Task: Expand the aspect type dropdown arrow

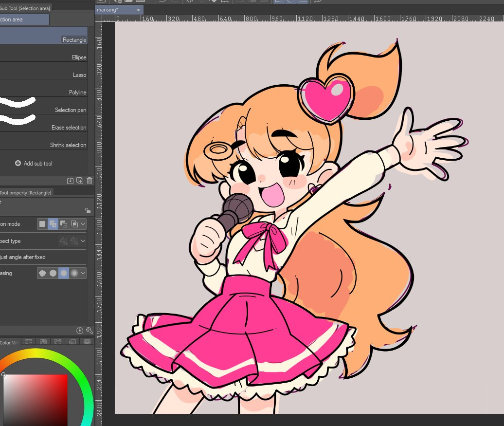Action: 83,241
